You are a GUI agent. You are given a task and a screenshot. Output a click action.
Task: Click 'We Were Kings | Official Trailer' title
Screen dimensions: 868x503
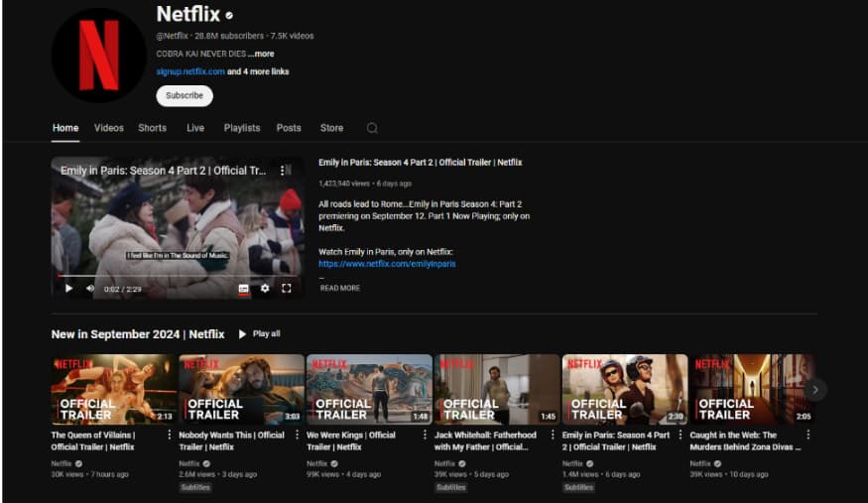(x=351, y=441)
